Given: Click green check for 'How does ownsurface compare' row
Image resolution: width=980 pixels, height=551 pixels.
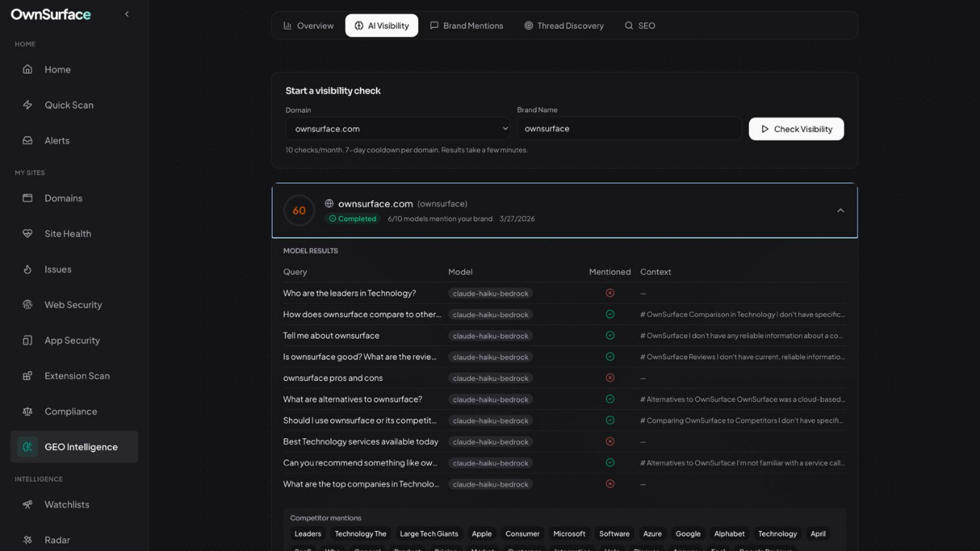Looking at the screenshot, I should pyautogui.click(x=610, y=314).
